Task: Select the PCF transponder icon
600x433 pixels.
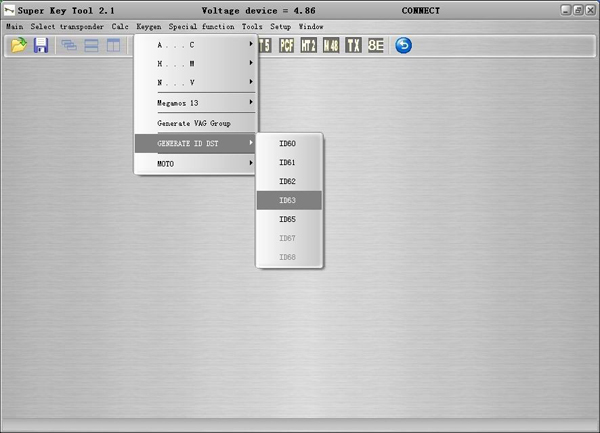Action: [286, 45]
